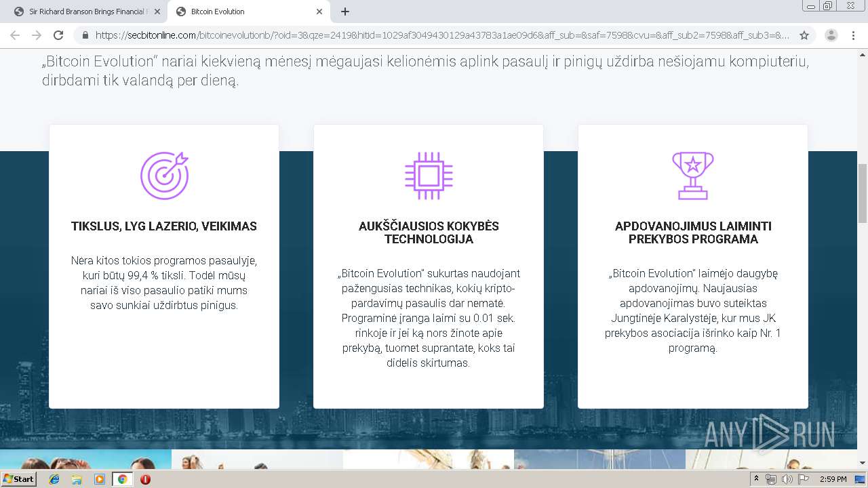Click the 99,4 % accuracy description paragraph
This screenshot has width=868, height=488.
164,283
